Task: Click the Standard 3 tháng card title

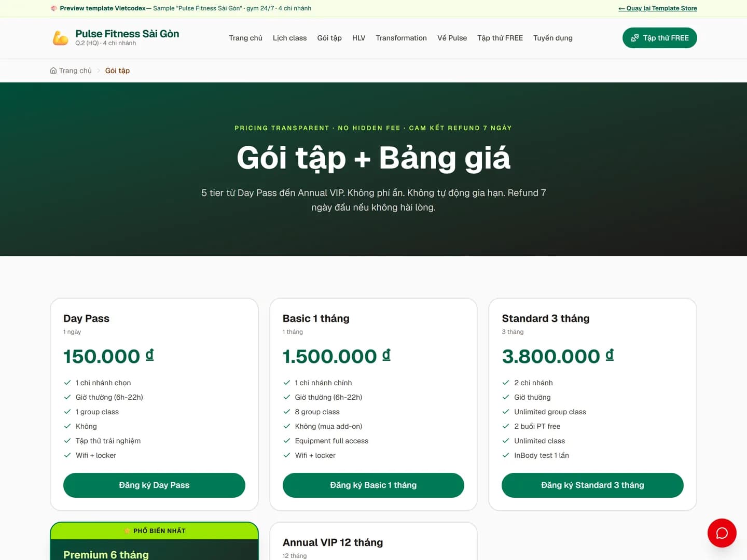Action: coord(546,318)
